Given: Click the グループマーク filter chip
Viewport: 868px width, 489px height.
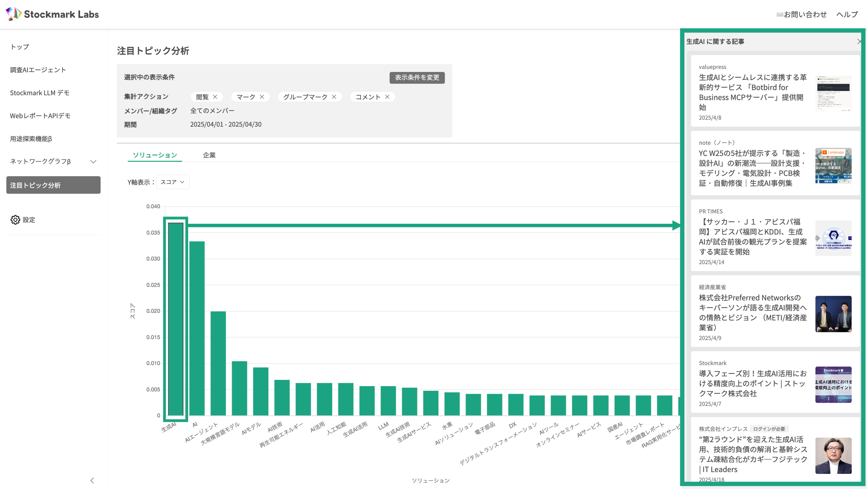Looking at the screenshot, I should coord(310,97).
